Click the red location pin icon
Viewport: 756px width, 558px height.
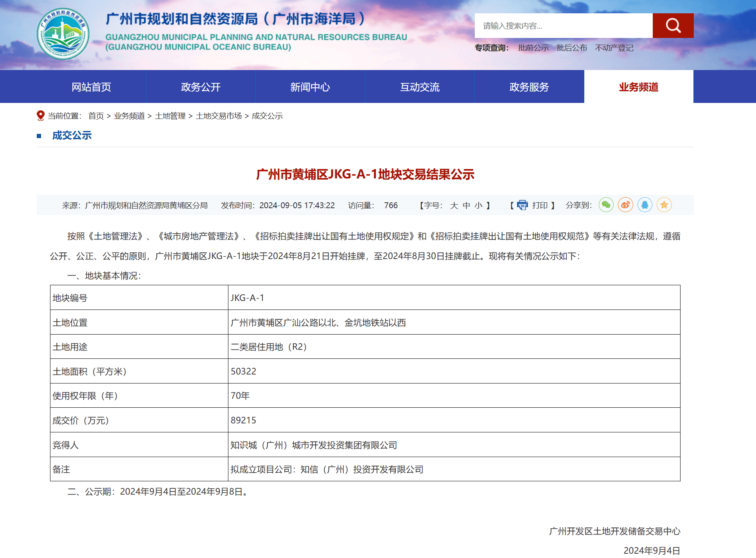[x=40, y=115]
